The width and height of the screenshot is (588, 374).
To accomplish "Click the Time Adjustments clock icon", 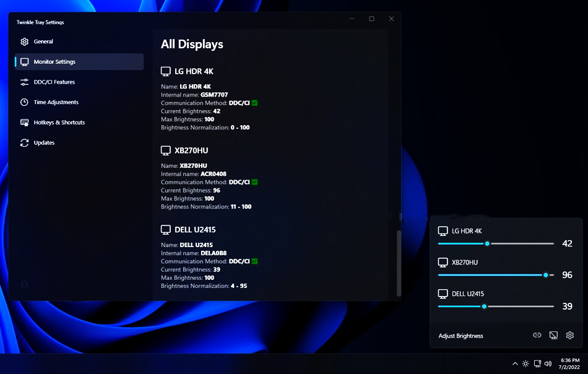I will [24, 102].
